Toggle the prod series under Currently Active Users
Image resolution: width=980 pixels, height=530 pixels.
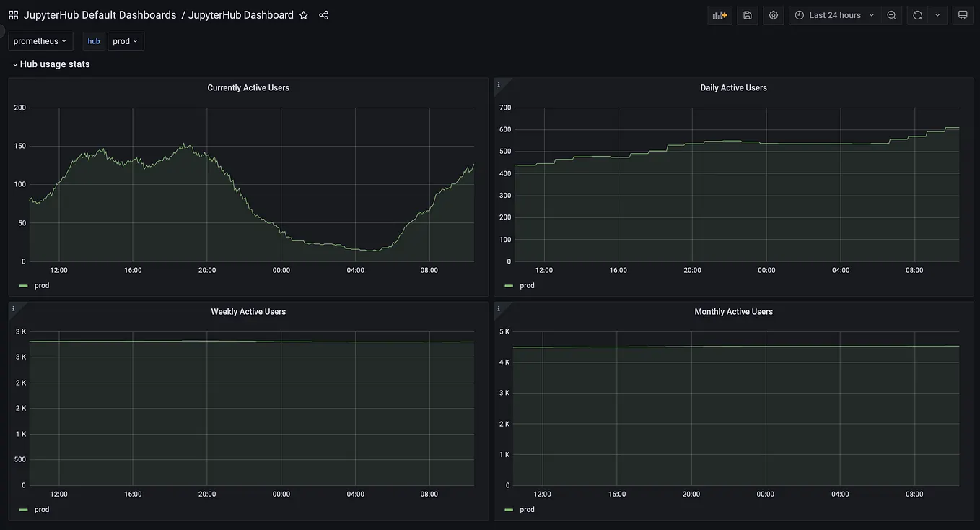tap(41, 285)
